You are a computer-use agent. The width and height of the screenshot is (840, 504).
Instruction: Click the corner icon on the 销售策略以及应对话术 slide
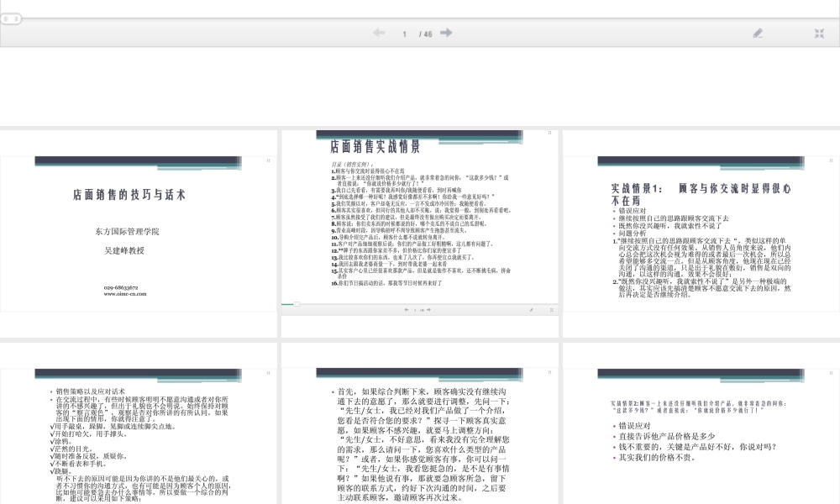point(269,373)
